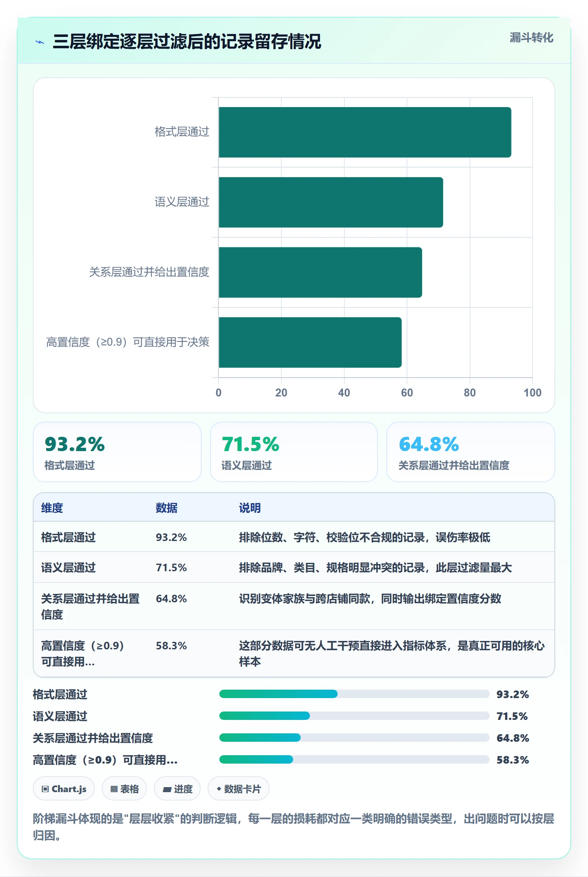Select the 进度 chip
The width and height of the screenshot is (588, 877).
click(x=177, y=789)
